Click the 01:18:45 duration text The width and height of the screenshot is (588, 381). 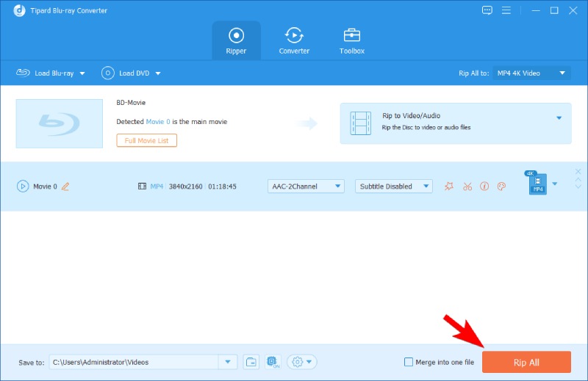pyautogui.click(x=222, y=186)
